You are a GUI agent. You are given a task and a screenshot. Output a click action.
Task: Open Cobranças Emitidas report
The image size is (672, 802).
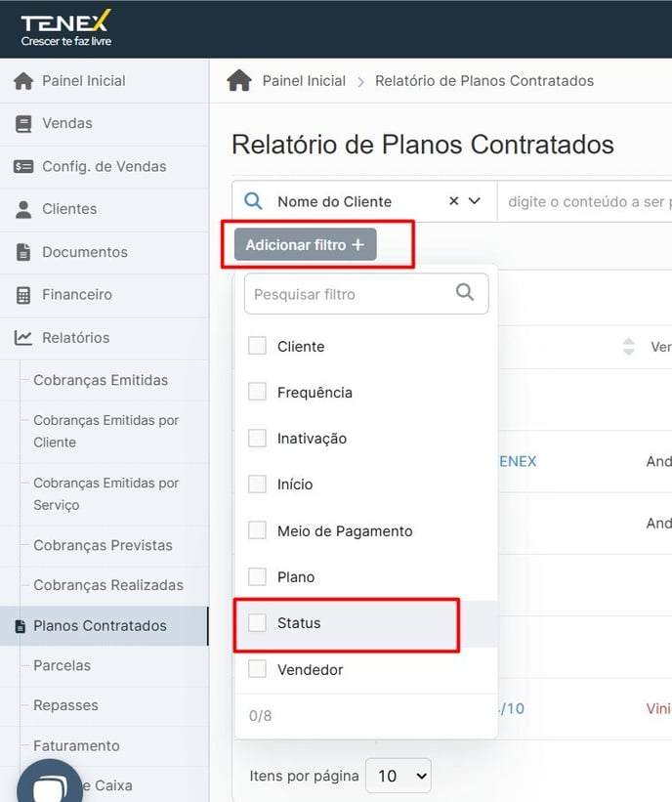pos(101,380)
